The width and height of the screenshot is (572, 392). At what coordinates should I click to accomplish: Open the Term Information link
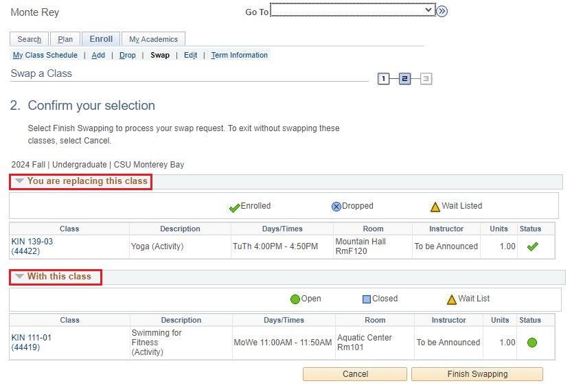pyautogui.click(x=239, y=56)
